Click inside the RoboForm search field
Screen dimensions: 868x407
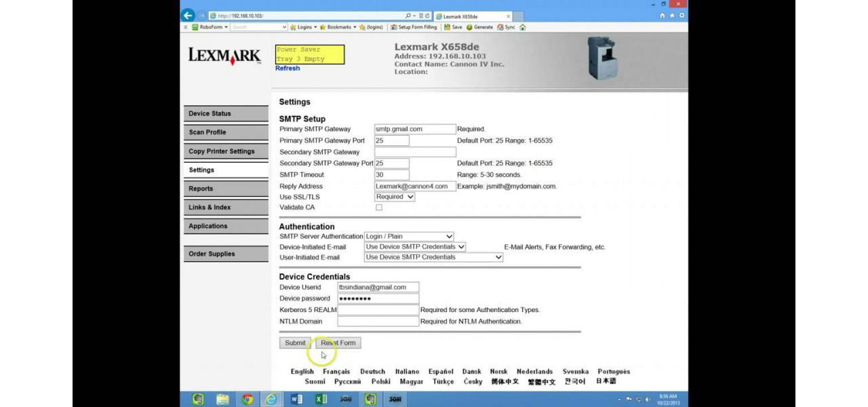[256, 27]
